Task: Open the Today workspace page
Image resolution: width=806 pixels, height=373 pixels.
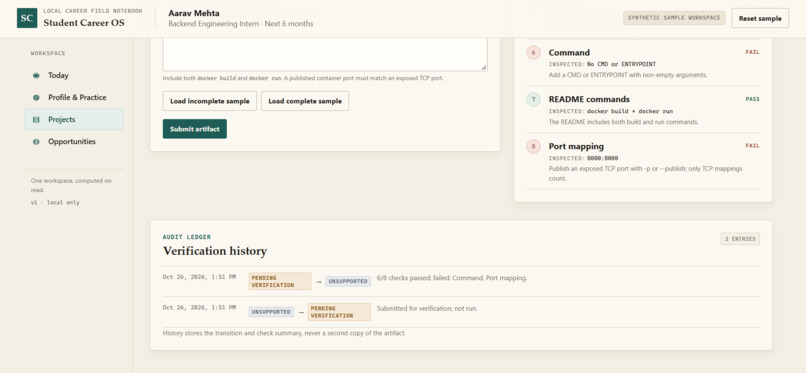Action: pos(74,76)
